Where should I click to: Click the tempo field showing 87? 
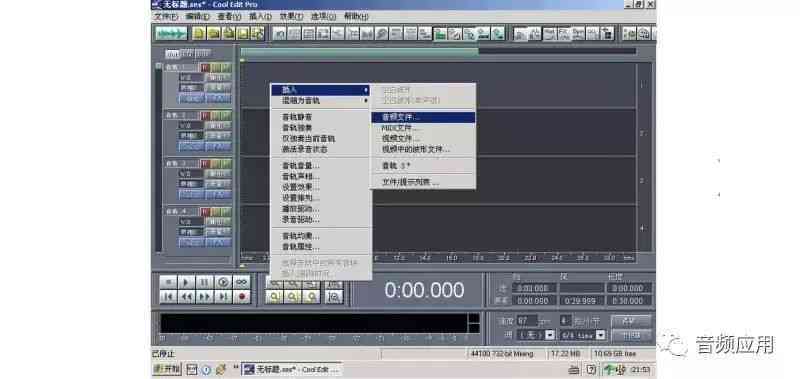[527, 321]
